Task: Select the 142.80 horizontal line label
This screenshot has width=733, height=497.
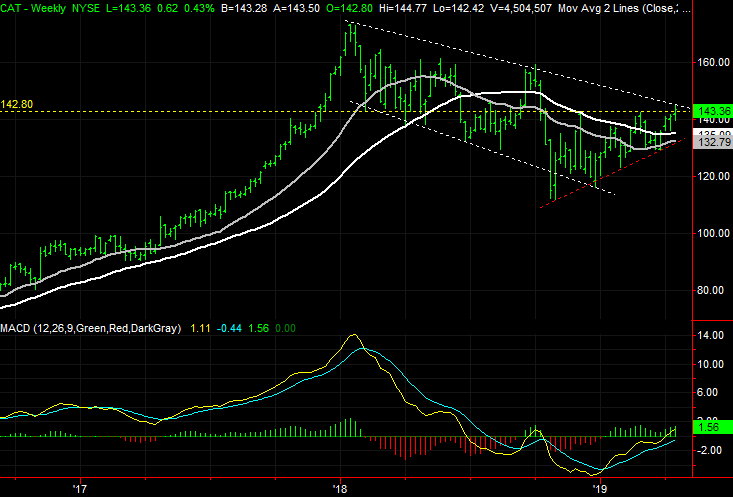Action: [17, 104]
